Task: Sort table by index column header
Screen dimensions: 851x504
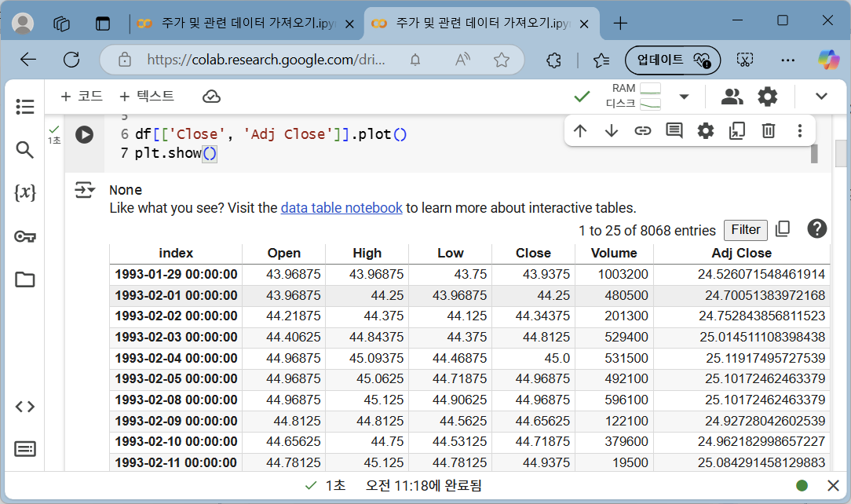Action: point(176,254)
